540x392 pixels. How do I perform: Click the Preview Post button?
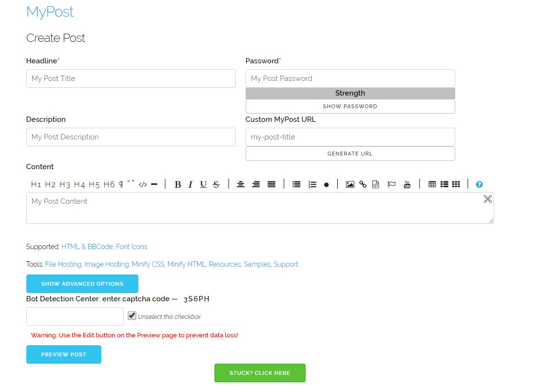(64, 354)
